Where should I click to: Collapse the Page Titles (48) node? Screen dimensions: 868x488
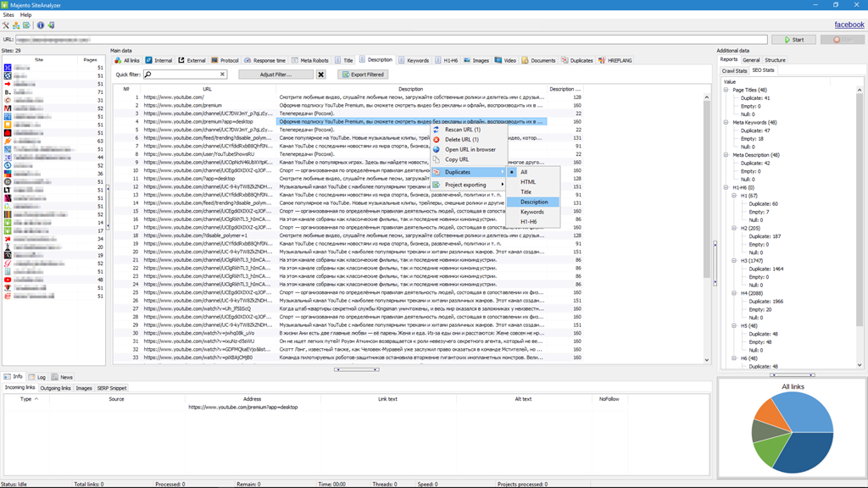click(x=726, y=90)
